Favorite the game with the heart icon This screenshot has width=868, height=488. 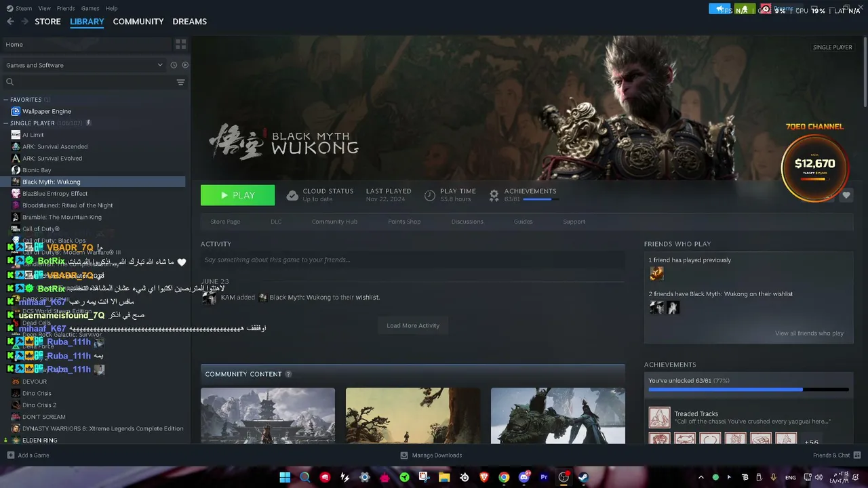click(846, 195)
